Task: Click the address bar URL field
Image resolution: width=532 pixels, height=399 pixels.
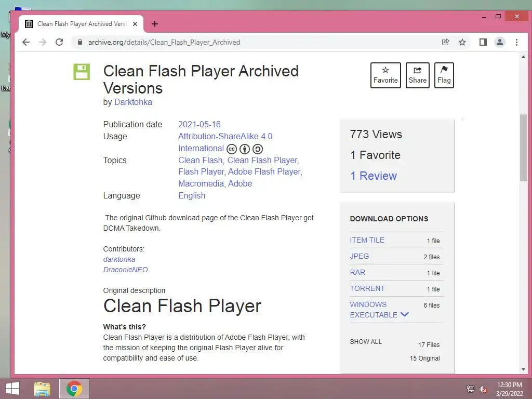Action: coord(258,42)
